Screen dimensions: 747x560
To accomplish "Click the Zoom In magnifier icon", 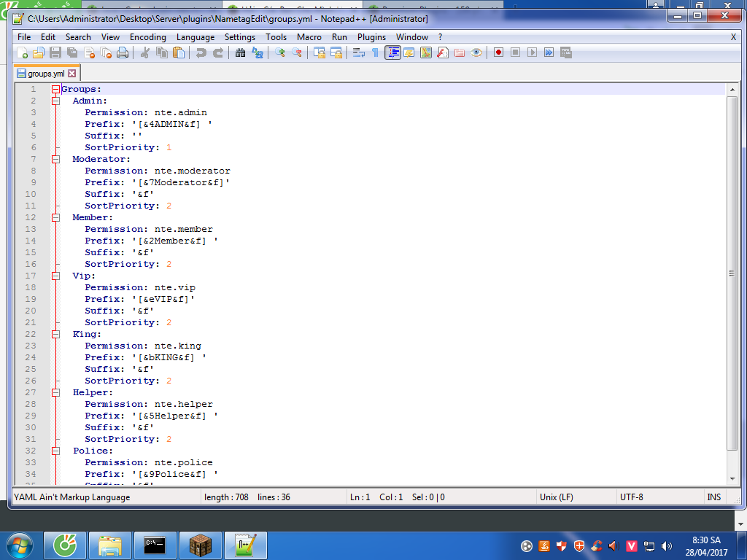I will coord(279,52).
